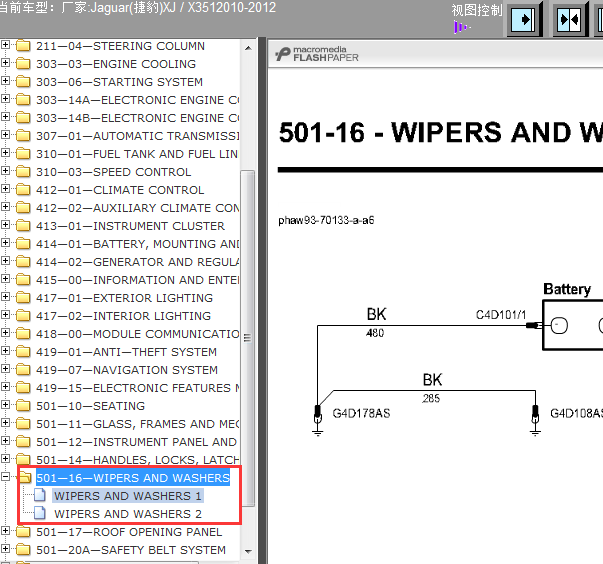Image resolution: width=603 pixels, height=564 pixels.
Task: Expand the 303-14A Electronic Engine node
Action: pos(5,98)
